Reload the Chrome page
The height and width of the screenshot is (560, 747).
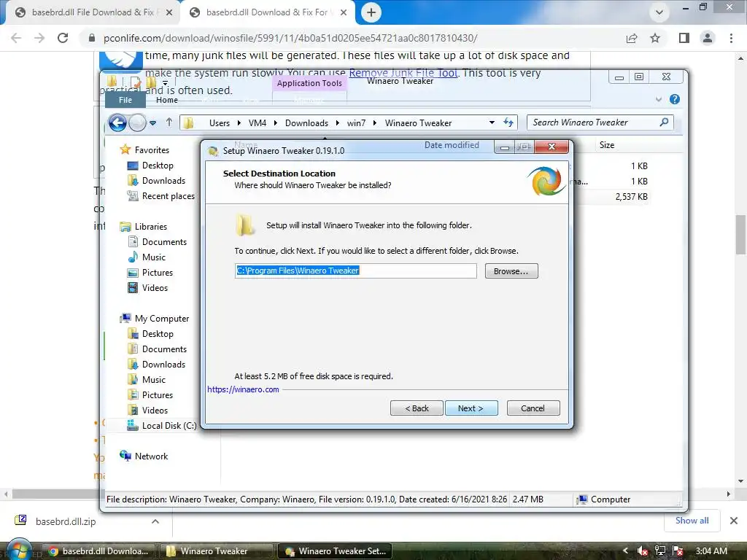point(63,38)
